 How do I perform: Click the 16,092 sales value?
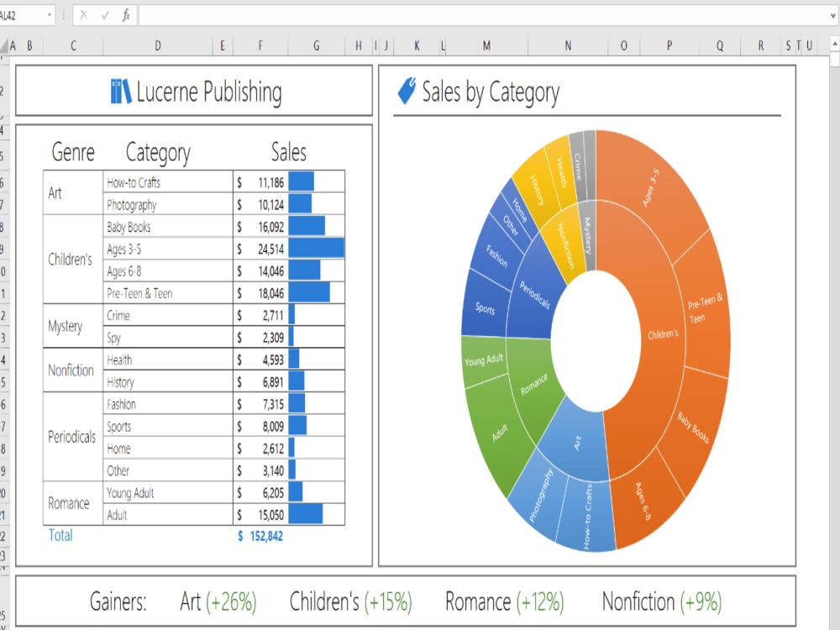[270, 227]
